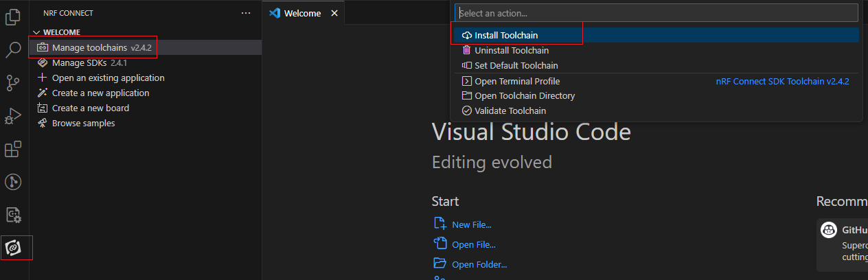Open Source Control view in activity bar

13,83
